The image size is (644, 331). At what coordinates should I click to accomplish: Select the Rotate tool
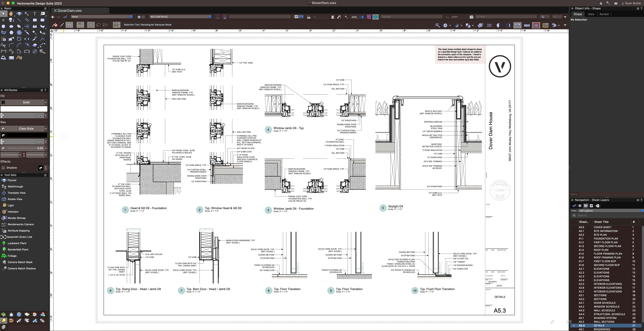[x=19, y=39]
